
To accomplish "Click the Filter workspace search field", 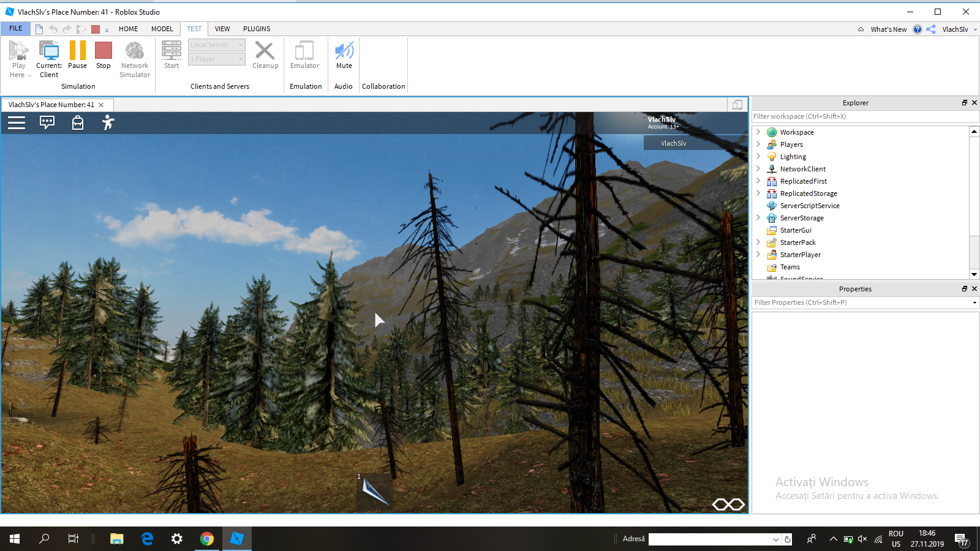I will click(x=865, y=116).
